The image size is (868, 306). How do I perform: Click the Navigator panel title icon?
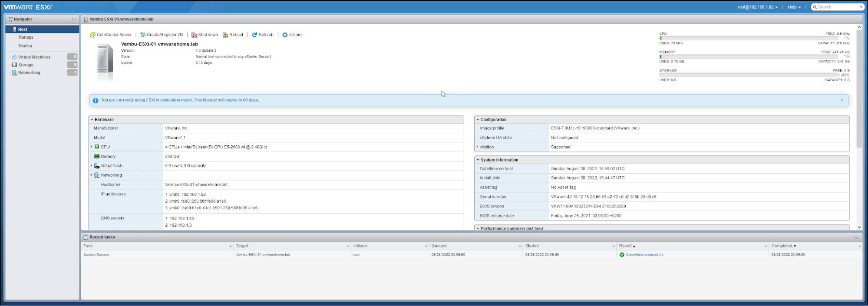click(10, 20)
